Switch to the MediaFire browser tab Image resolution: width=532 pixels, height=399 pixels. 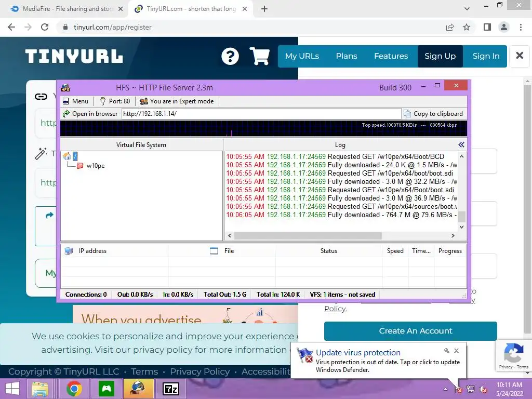[x=64, y=9]
